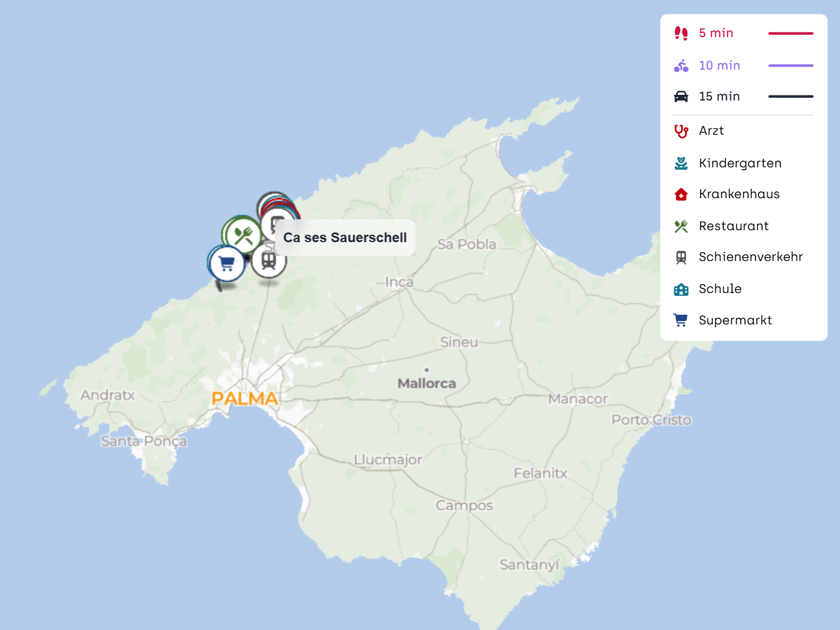Click the supermarket cart marker on map
840x630 pixels.
[227, 263]
